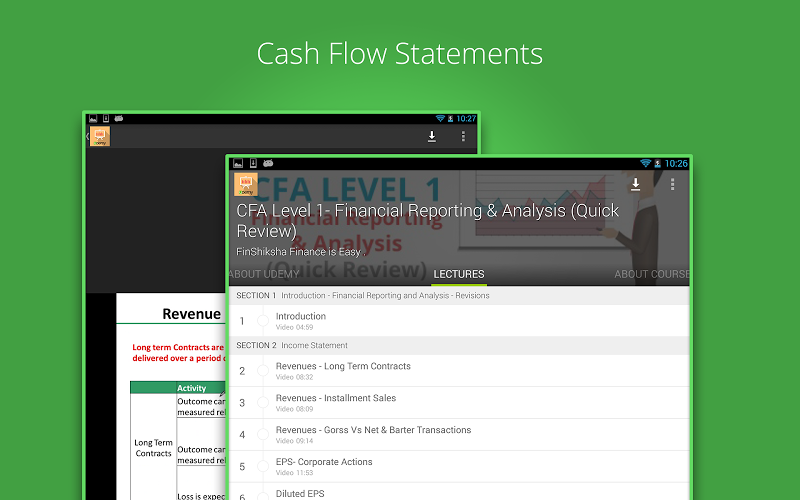This screenshot has height=500, width=800.
Task: Switch to the ABOUT UDEMY tab
Action: pyautogui.click(x=264, y=274)
